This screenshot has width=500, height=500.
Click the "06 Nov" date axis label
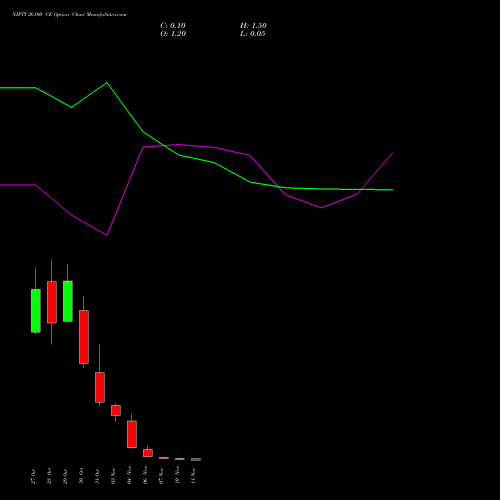pyautogui.click(x=145, y=475)
